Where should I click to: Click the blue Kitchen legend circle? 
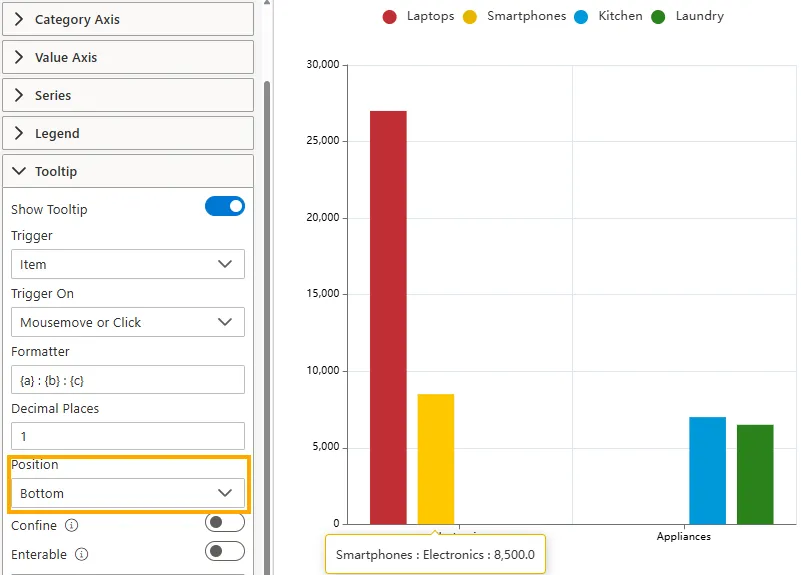tap(582, 16)
